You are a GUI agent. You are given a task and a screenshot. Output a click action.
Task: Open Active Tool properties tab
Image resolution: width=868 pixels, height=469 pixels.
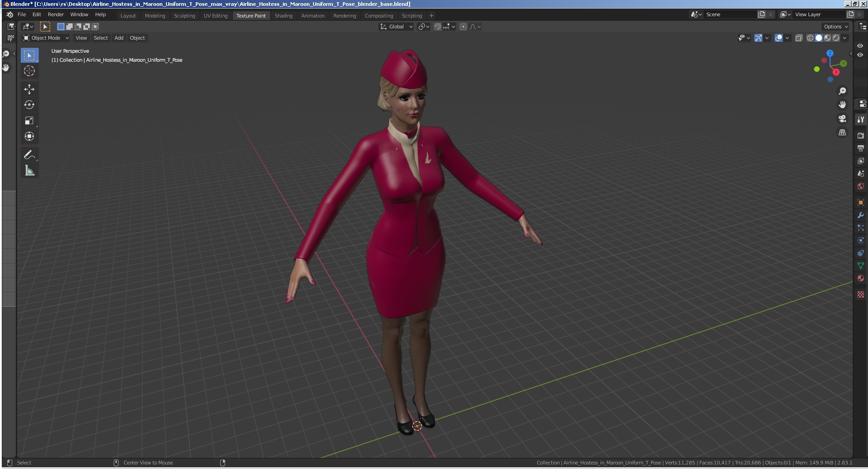click(861, 120)
